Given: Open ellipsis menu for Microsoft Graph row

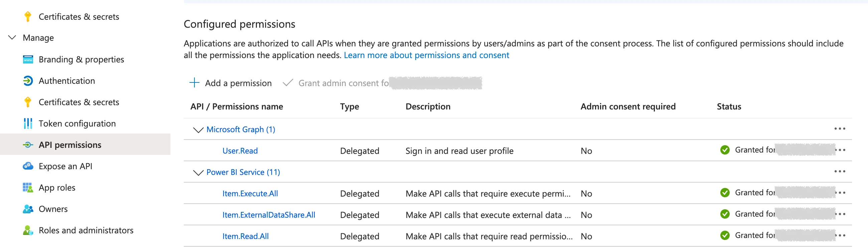Looking at the screenshot, I should point(840,129).
